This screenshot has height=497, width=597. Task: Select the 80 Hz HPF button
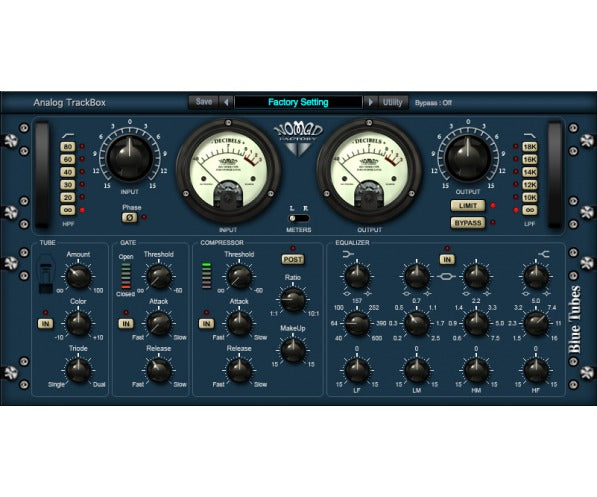click(68, 147)
